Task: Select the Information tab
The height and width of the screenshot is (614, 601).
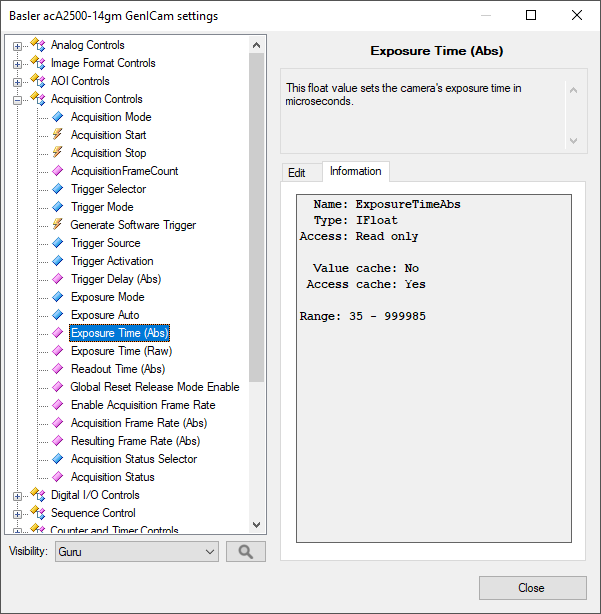Action: [x=355, y=172]
